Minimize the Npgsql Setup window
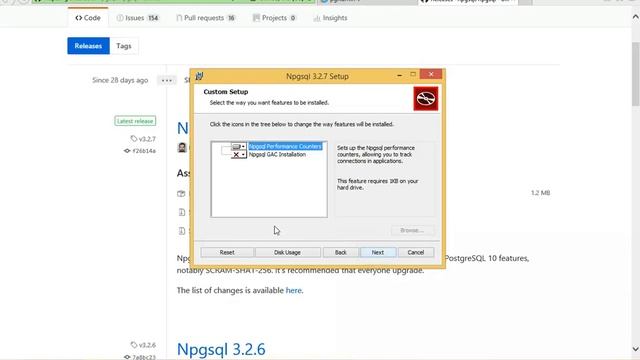The height and width of the screenshot is (360, 640). click(400, 75)
